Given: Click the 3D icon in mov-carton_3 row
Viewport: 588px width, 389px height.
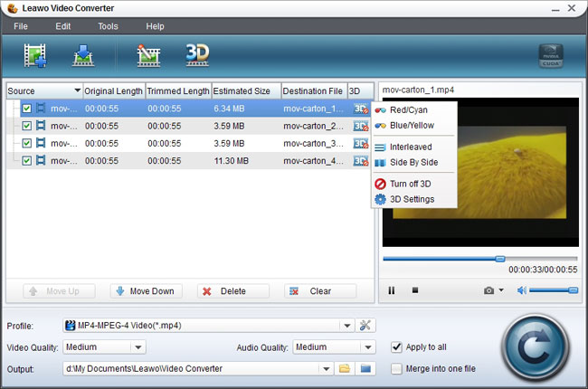Looking at the screenshot, I should pos(361,143).
